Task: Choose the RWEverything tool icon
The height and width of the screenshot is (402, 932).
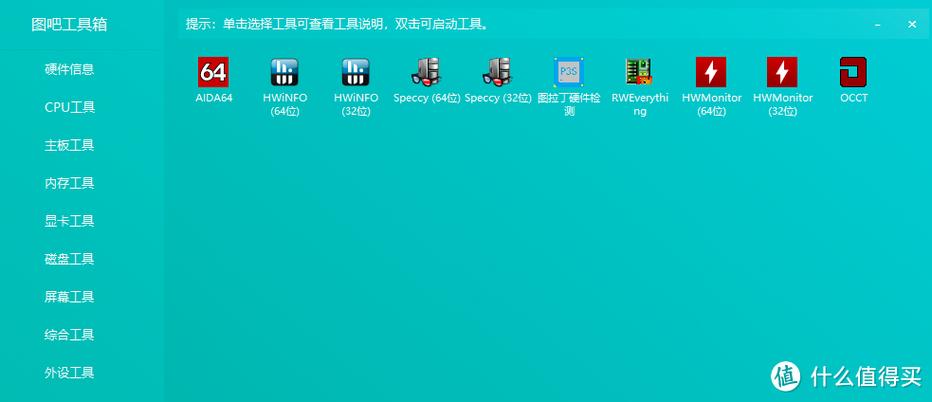Action: [x=640, y=73]
